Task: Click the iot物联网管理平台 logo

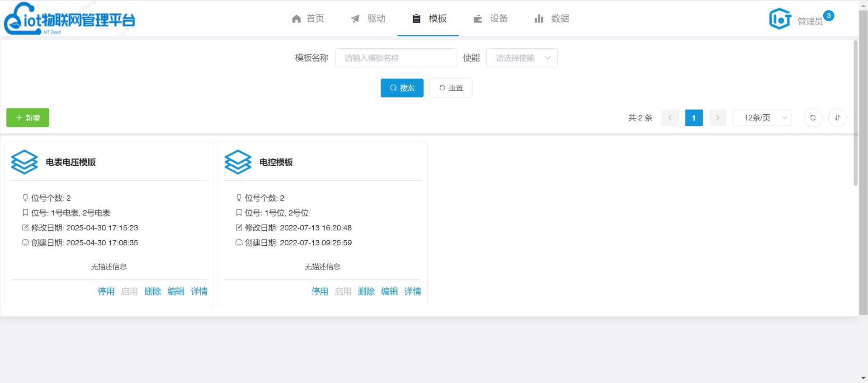Action: [70, 19]
